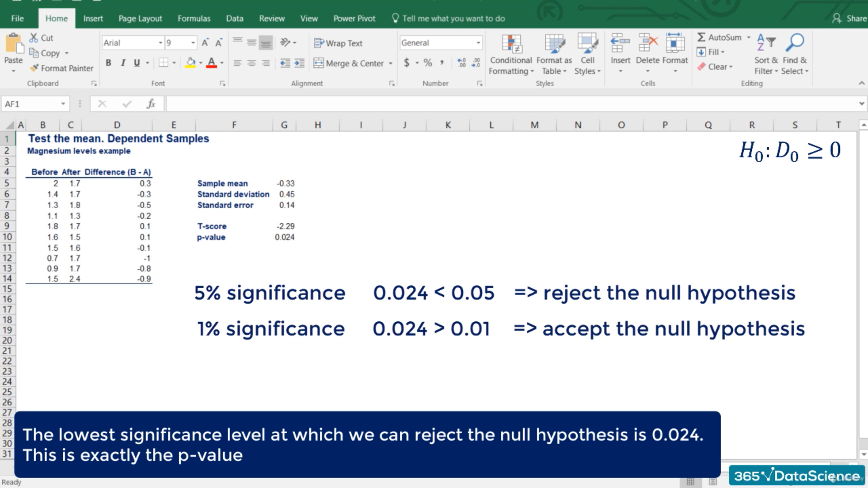Toggle Italic formatting
Image resolution: width=868 pixels, height=488 pixels.
click(x=123, y=63)
